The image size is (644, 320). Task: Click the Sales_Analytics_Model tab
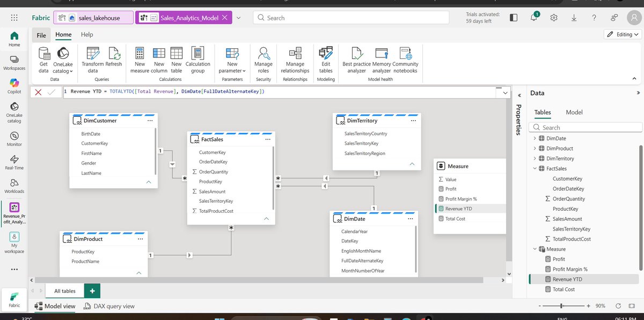coord(184,18)
